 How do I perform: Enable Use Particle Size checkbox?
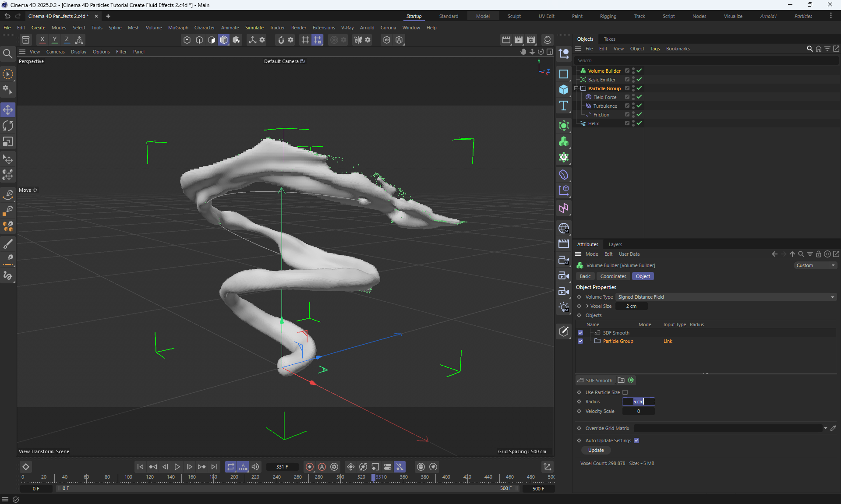[625, 392]
